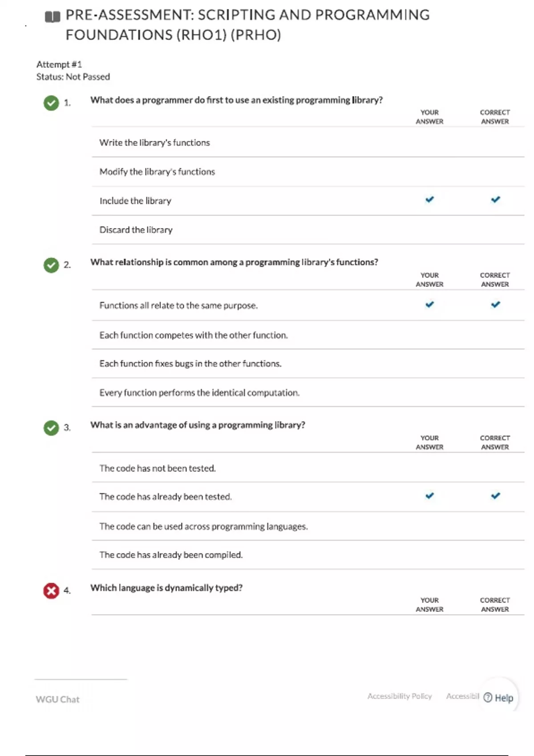Click the question mark Help icon
534x756 pixels.
coord(488,697)
